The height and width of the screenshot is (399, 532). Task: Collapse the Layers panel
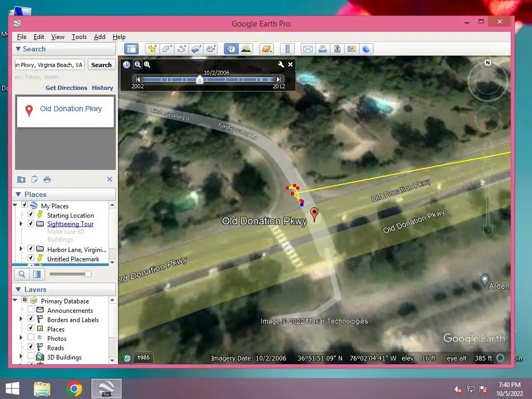(x=18, y=289)
